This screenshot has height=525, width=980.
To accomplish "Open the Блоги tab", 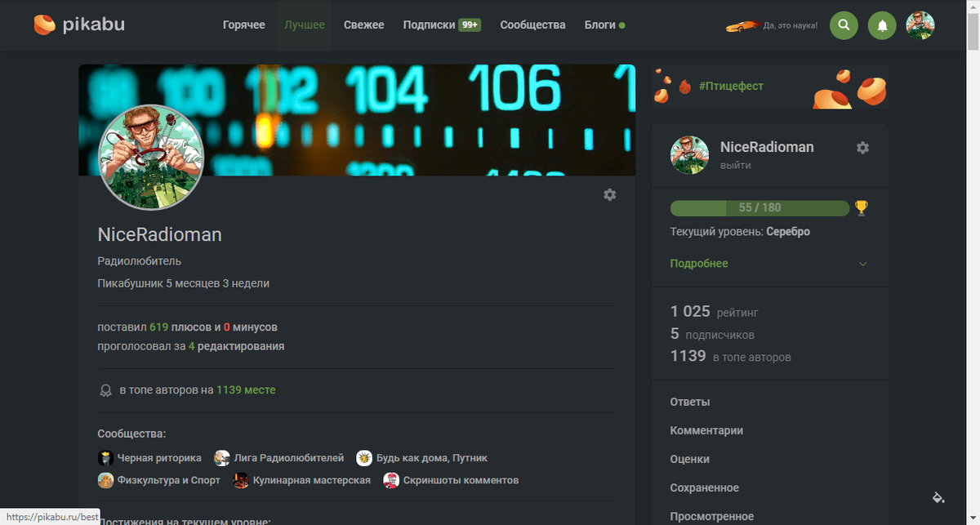I will [604, 25].
